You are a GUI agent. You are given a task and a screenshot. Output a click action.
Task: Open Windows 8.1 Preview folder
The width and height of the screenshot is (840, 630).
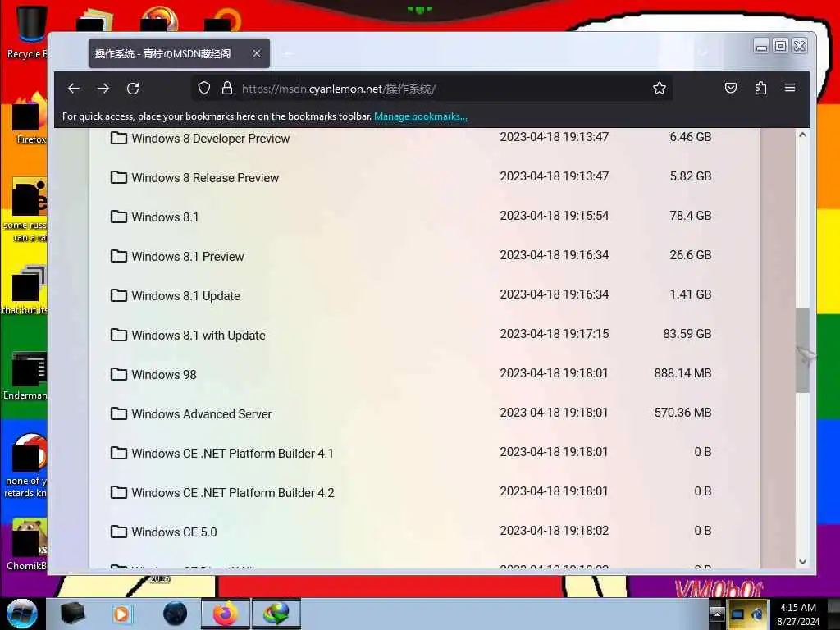pyautogui.click(x=188, y=257)
